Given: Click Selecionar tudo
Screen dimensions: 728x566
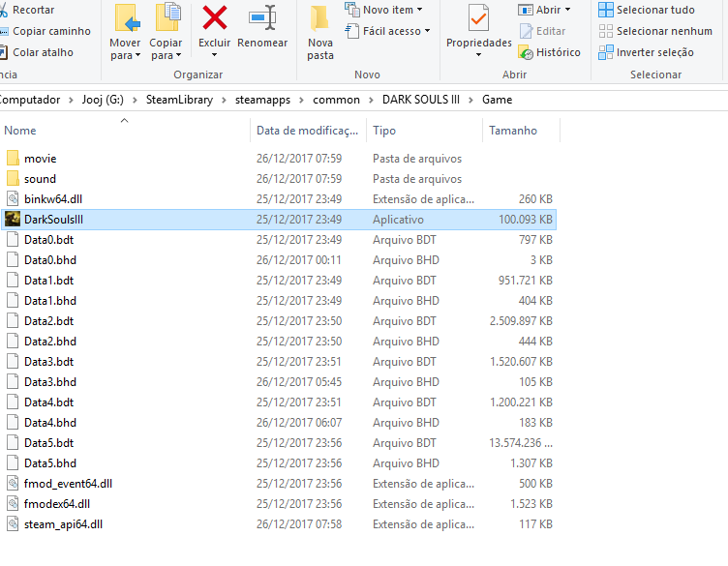Looking at the screenshot, I should click(647, 10).
